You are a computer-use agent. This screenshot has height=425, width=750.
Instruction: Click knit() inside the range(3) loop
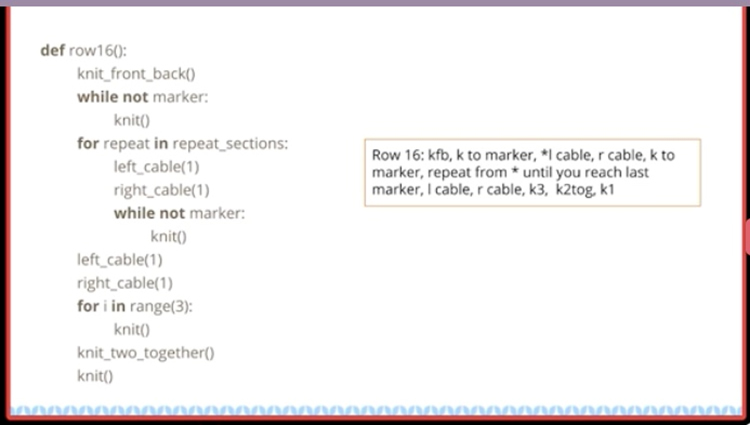[x=132, y=329]
